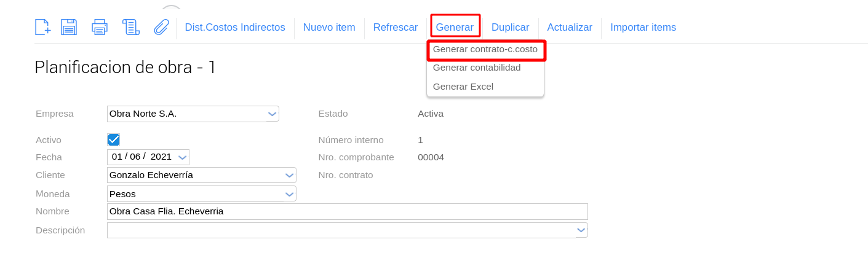Viewport: 868px width, 277px height.
Task: Click the new document icon
Action: (42, 27)
